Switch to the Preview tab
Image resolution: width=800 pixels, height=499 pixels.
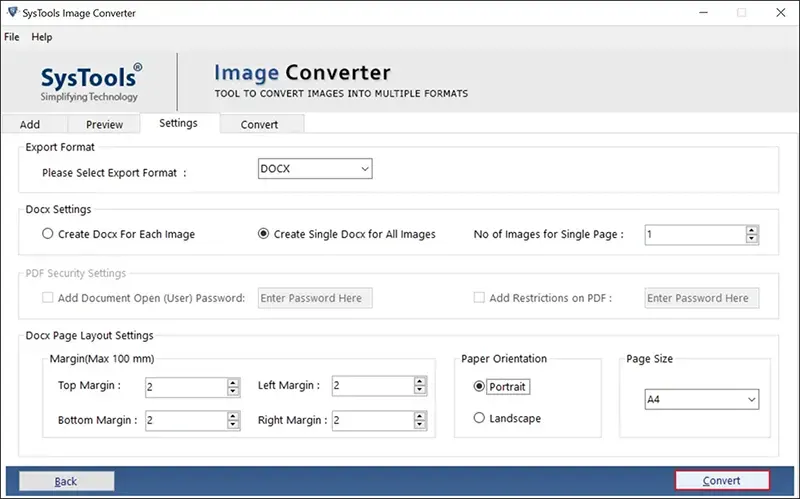(104, 124)
